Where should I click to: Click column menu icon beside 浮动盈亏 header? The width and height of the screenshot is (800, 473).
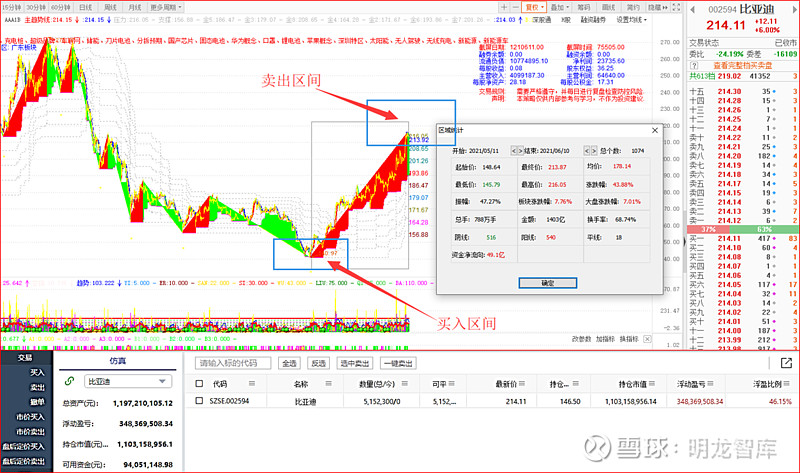[x=711, y=384]
